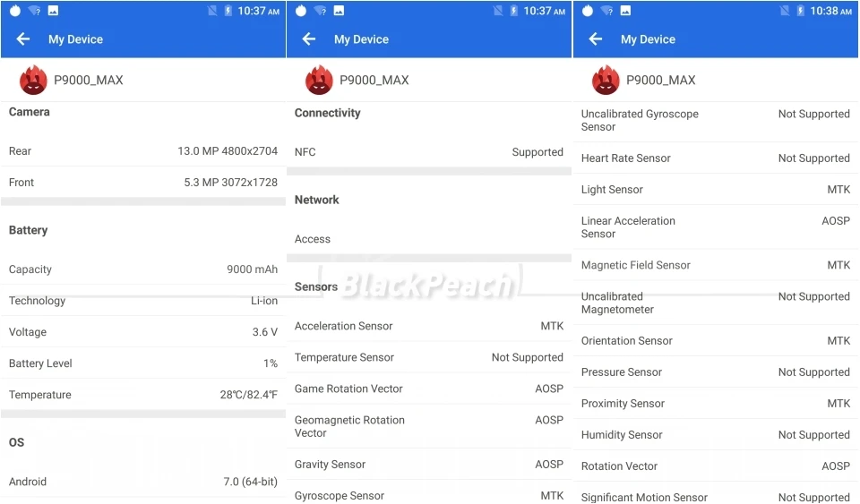
Task: Select the Orientation Sensor row
Action: click(x=716, y=341)
